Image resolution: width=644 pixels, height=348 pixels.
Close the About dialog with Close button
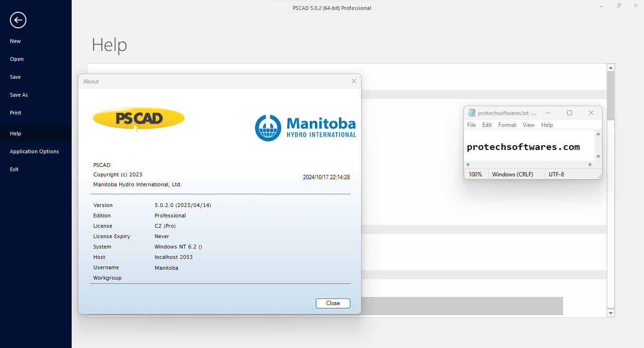(x=333, y=303)
